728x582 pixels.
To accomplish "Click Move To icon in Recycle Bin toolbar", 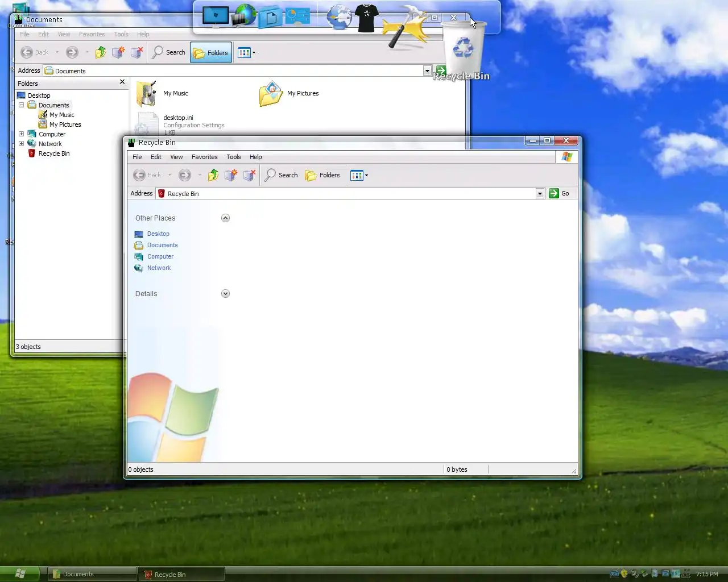I will click(x=231, y=175).
